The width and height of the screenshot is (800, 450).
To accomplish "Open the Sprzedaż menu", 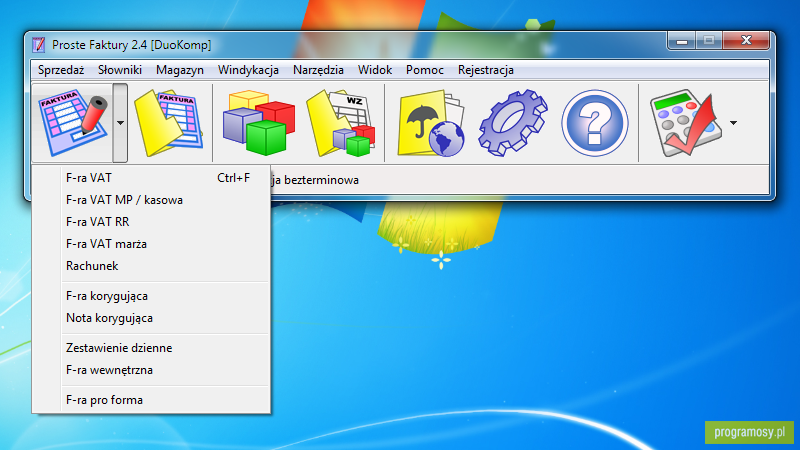I will (x=61, y=70).
